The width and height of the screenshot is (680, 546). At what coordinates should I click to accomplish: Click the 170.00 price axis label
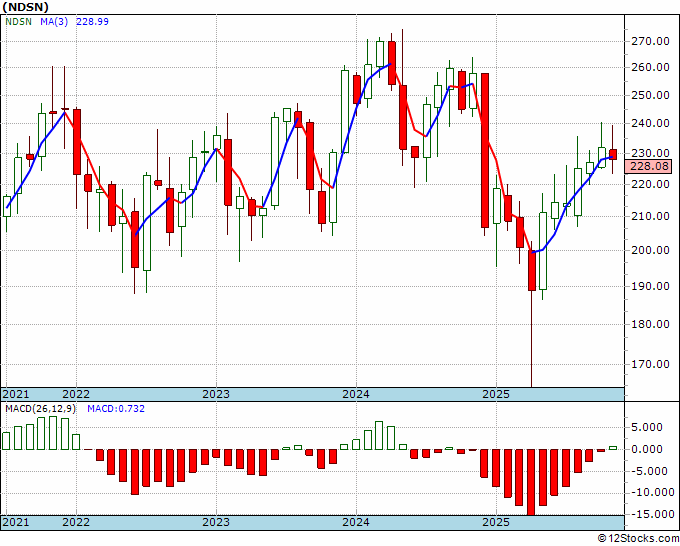point(649,364)
